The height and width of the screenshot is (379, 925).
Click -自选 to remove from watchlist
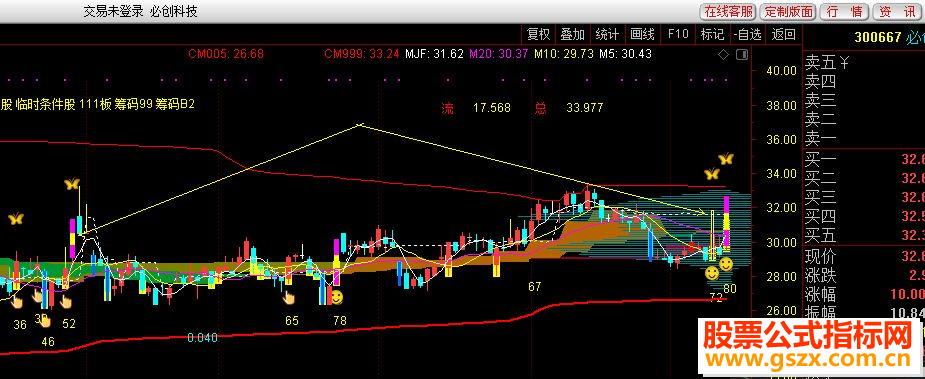click(747, 34)
